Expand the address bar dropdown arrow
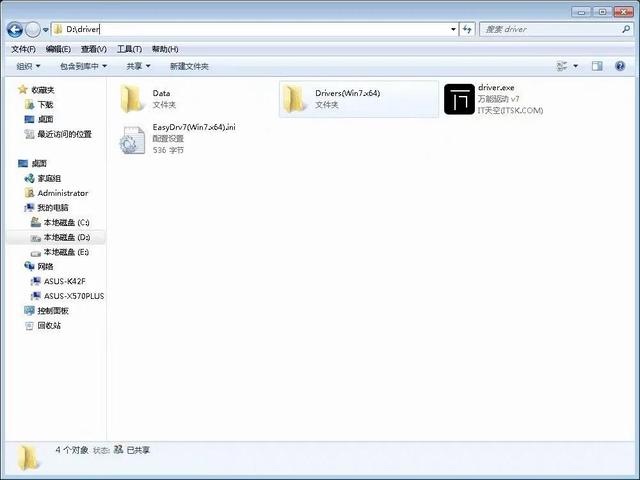 pyautogui.click(x=453, y=29)
